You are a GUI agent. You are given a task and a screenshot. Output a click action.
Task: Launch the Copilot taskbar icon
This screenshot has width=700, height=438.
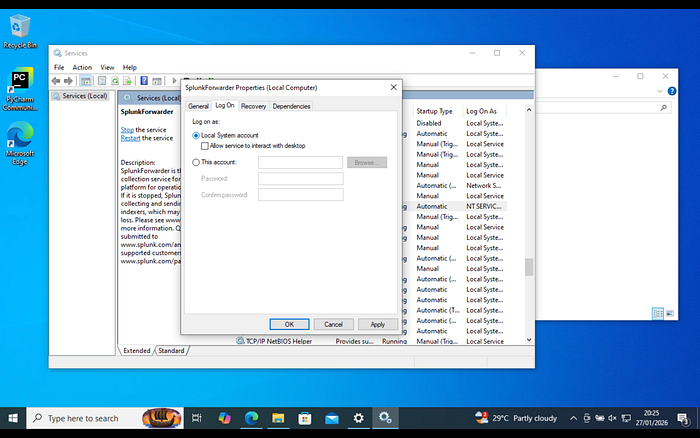pos(224,418)
